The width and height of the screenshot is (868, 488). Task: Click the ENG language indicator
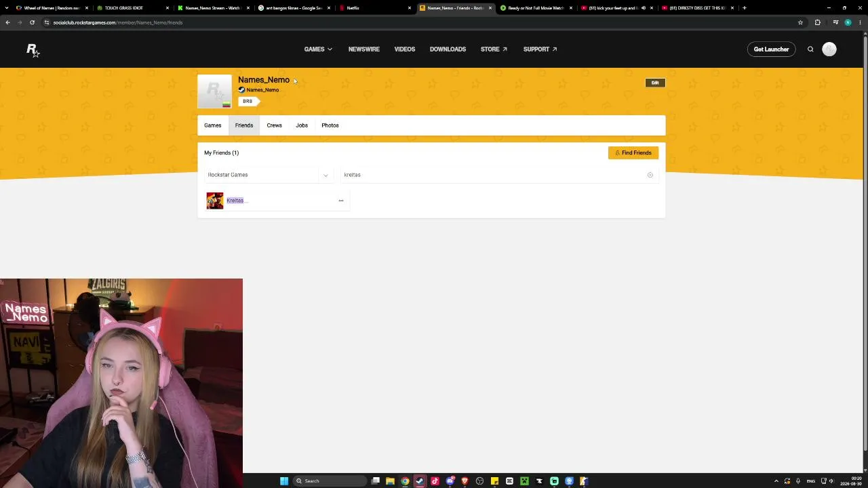[811, 481]
